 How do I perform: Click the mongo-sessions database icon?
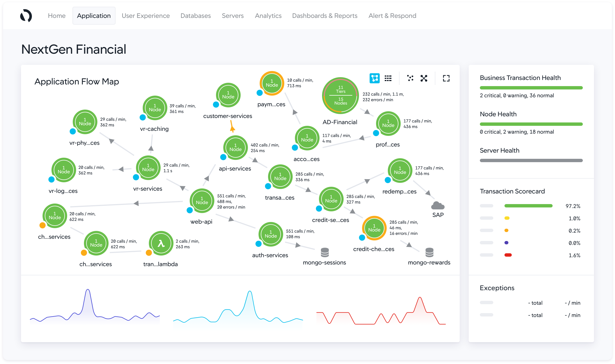325,252
